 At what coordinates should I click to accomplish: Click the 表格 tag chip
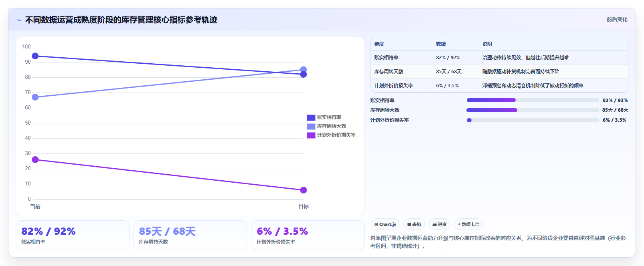click(x=414, y=224)
